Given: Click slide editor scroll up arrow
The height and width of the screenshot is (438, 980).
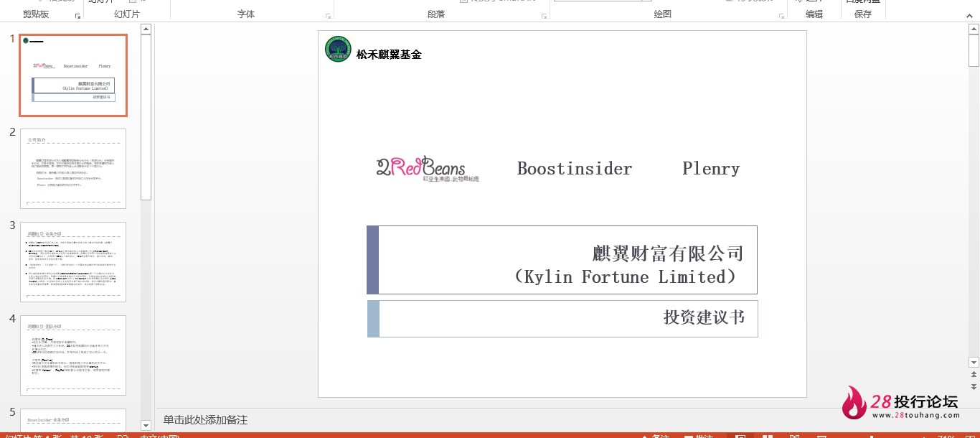Looking at the screenshot, I should click(974, 30).
